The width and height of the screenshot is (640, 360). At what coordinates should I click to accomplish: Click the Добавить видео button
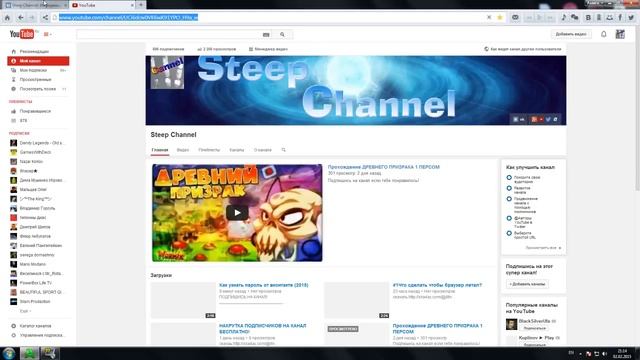pyautogui.click(x=571, y=34)
